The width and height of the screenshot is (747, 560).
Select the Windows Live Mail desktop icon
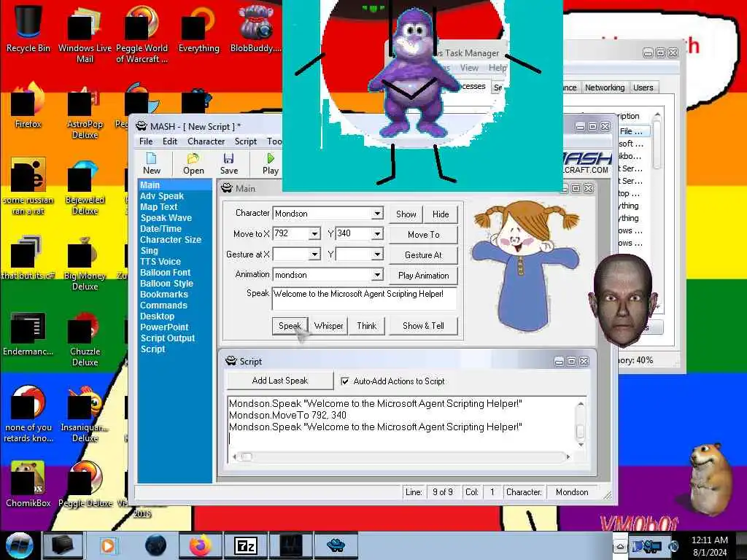coord(85,34)
